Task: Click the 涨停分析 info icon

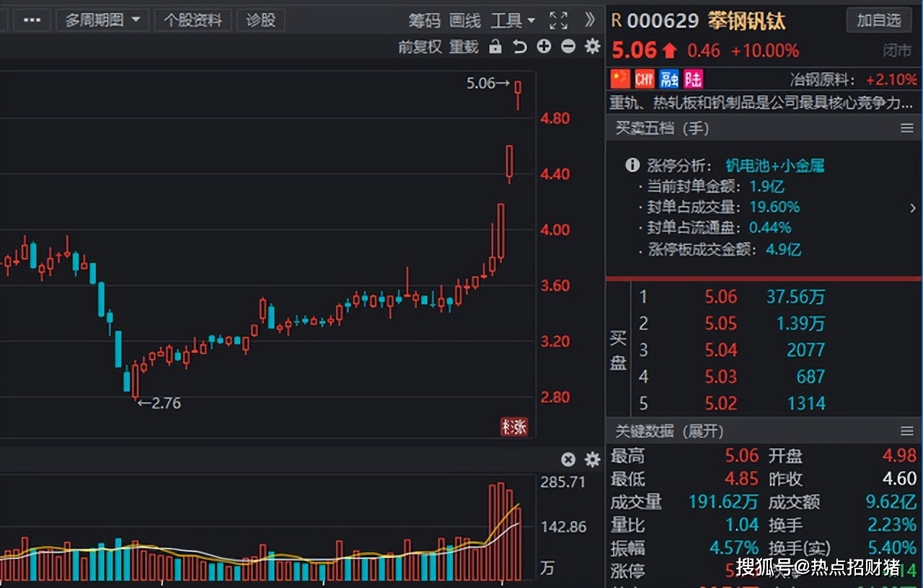Action: pyautogui.click(x=632, y=165)
